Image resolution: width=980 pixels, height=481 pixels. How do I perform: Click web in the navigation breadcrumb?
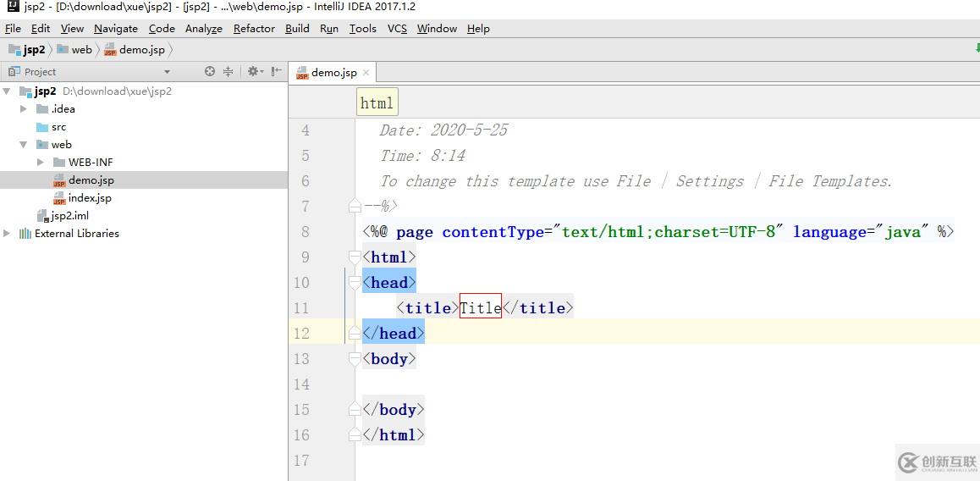pos(81,49)
